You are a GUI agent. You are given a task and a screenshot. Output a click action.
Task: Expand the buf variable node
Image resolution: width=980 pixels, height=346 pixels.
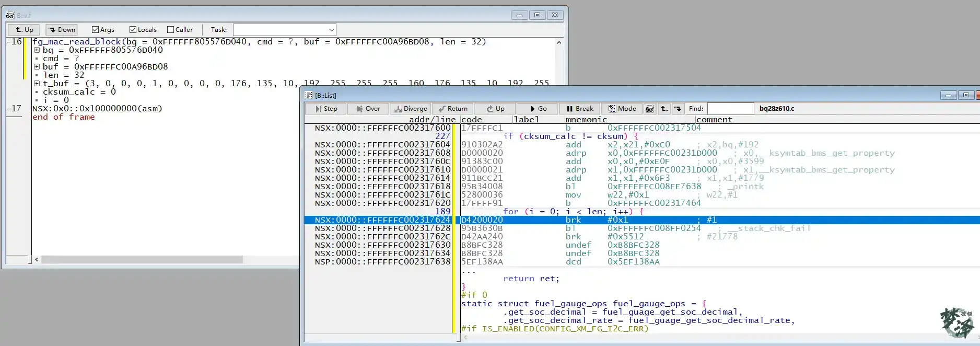click(37, 67)
